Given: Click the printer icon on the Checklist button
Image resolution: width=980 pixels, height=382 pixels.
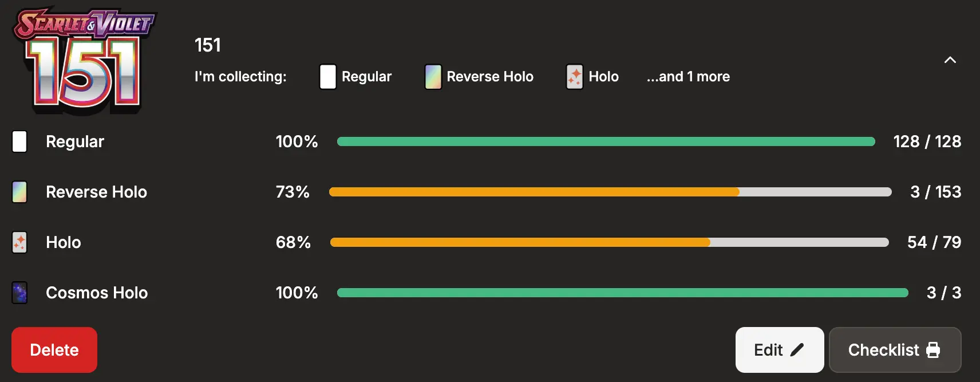Looking at the screenshot, I should click(933, 350).
